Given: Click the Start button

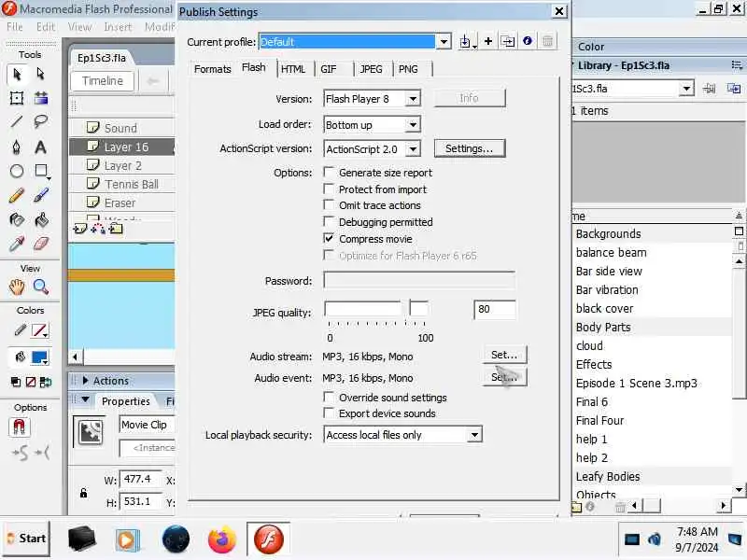Looking at the screenshot, I should [26, 539].
